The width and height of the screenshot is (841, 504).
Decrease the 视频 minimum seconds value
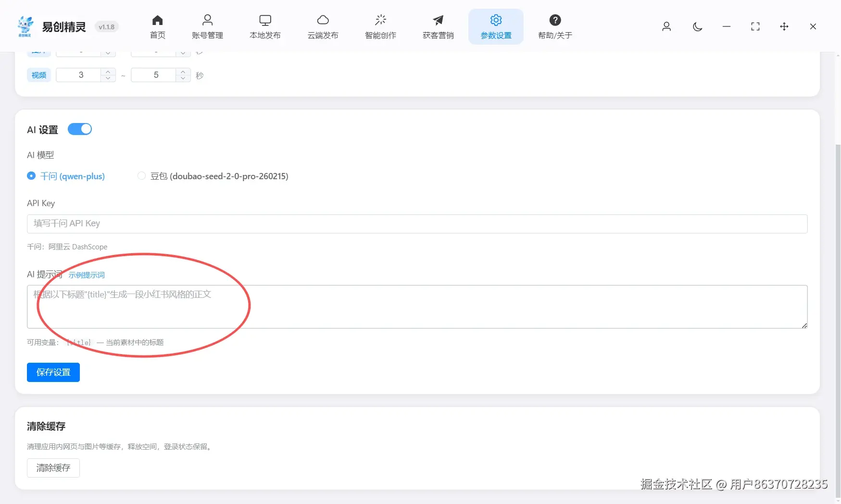pos(108,78)
